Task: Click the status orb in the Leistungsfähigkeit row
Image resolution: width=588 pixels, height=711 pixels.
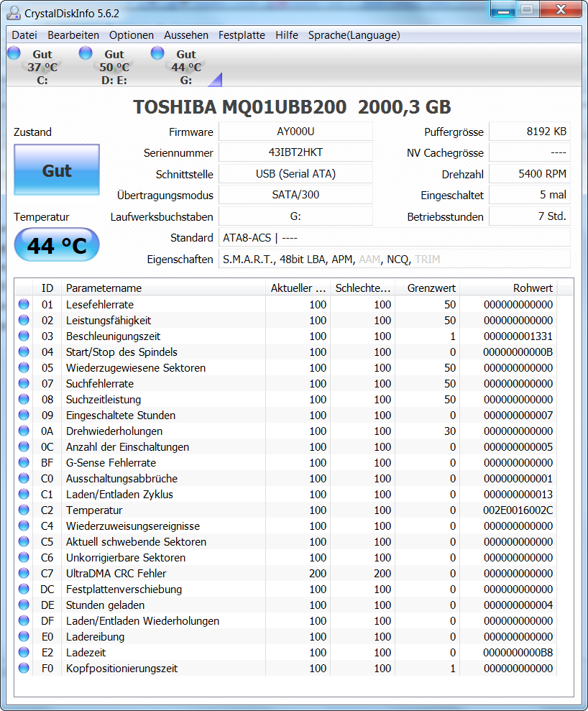Action: [24, 320]
